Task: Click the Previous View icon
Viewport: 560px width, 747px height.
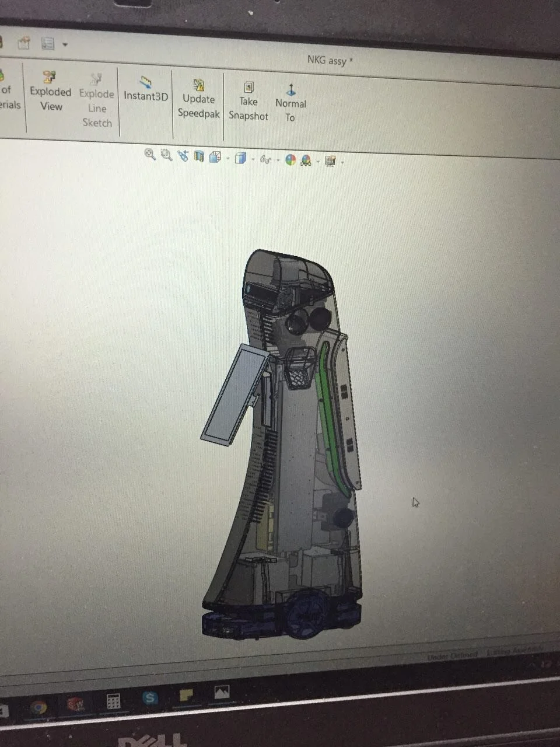Action: 183,156
